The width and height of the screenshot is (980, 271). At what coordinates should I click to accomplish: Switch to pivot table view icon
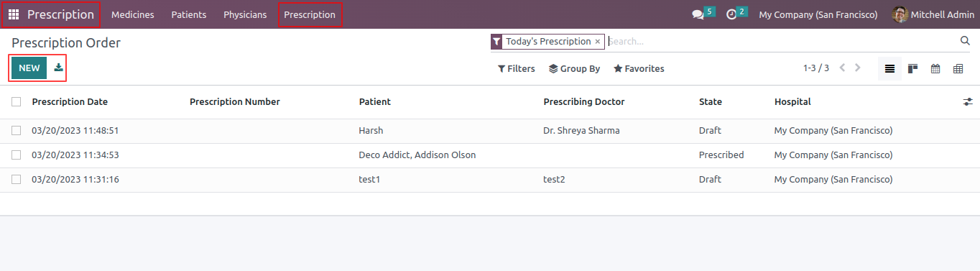[x=958, y=69]
